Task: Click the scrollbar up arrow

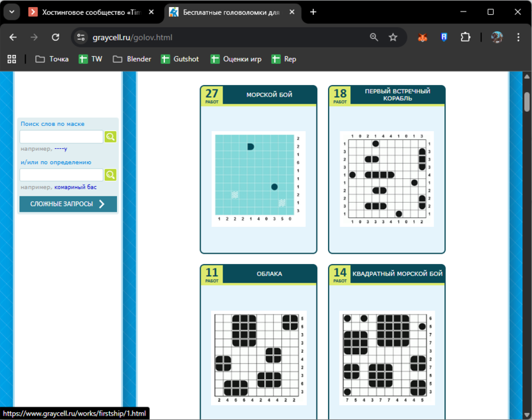Action: (527, 77)
